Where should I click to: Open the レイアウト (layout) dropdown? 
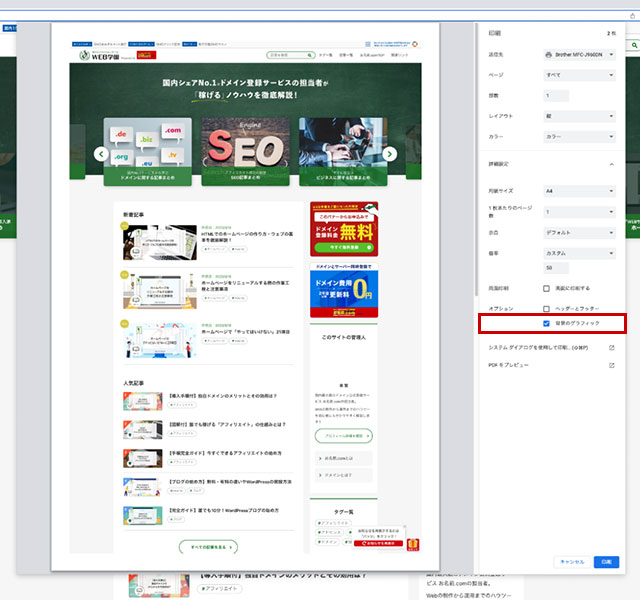(x=580, y=116)
